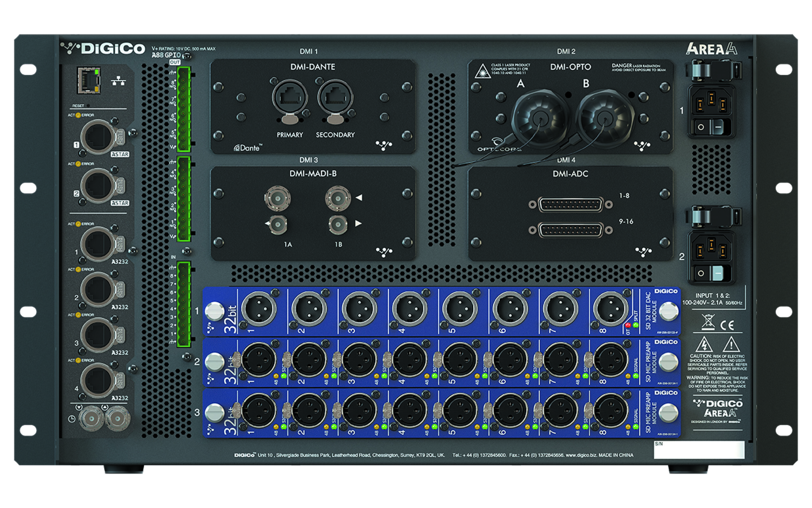Click the Dante PRIMARY etherCON port
812x508 pixels.
pyautogui.click(x=290, y=98)
